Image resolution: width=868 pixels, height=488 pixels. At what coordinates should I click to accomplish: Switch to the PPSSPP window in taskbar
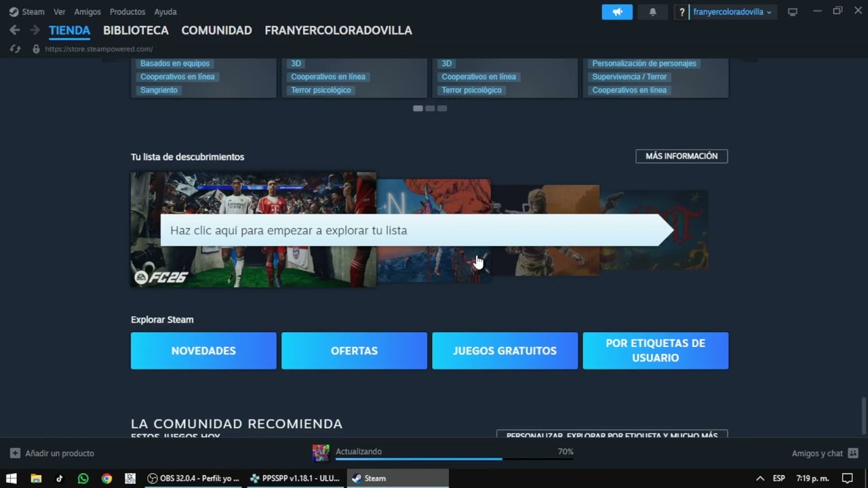(x=295, y=479)
